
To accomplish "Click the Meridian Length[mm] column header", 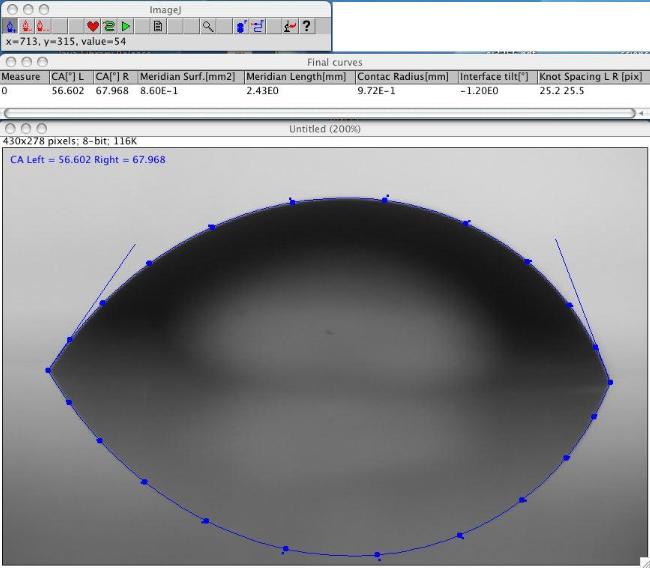I will 296,77.
